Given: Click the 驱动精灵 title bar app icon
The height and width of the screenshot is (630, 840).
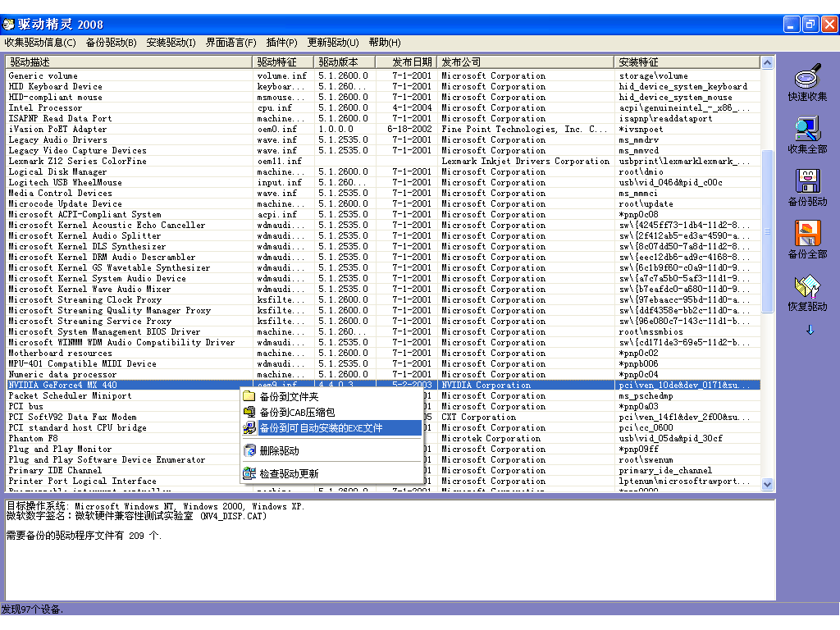Looking at the screenshot, I should [x=8, y=24].
